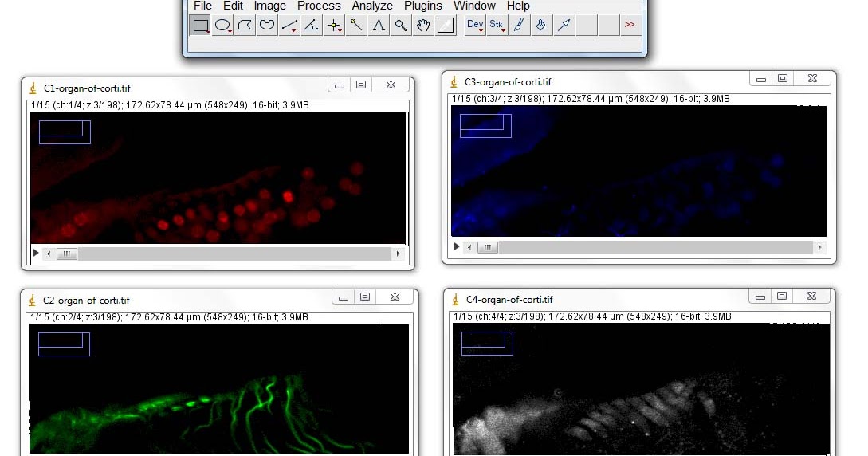
Task: Select the Straight Line tool
Action: [289, 25]
